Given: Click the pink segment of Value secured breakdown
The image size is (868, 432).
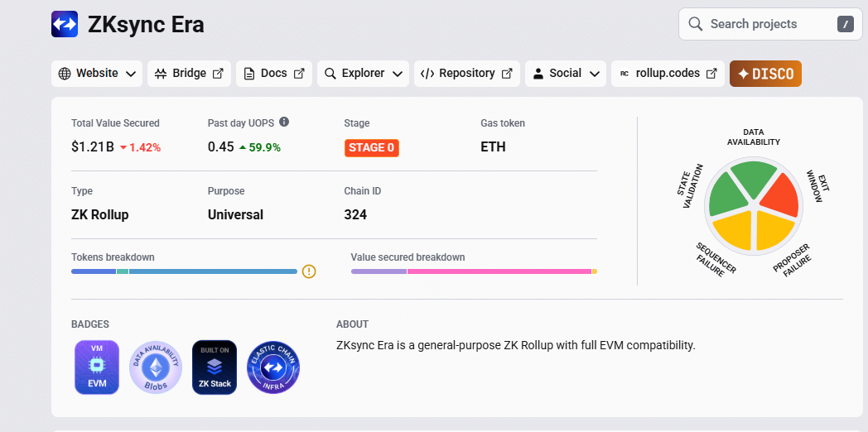Looking at the screenshot, I should (x=499, y=271).
